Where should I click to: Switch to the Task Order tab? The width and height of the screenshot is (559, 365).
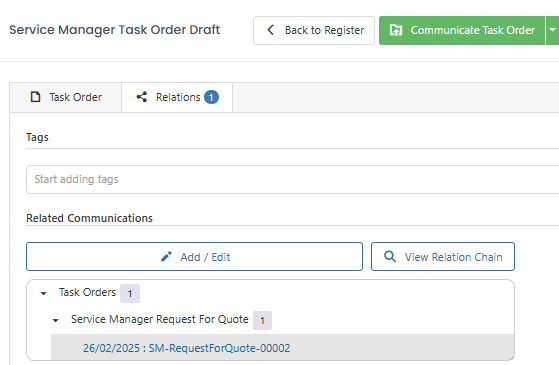click(66, 97)
